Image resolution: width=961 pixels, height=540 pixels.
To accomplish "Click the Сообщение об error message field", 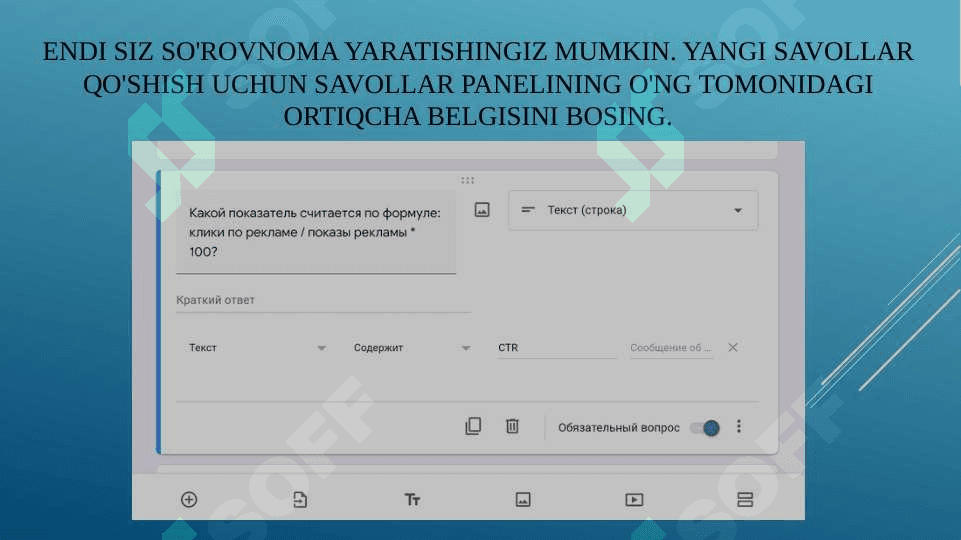I will click(x=671, y=348).
